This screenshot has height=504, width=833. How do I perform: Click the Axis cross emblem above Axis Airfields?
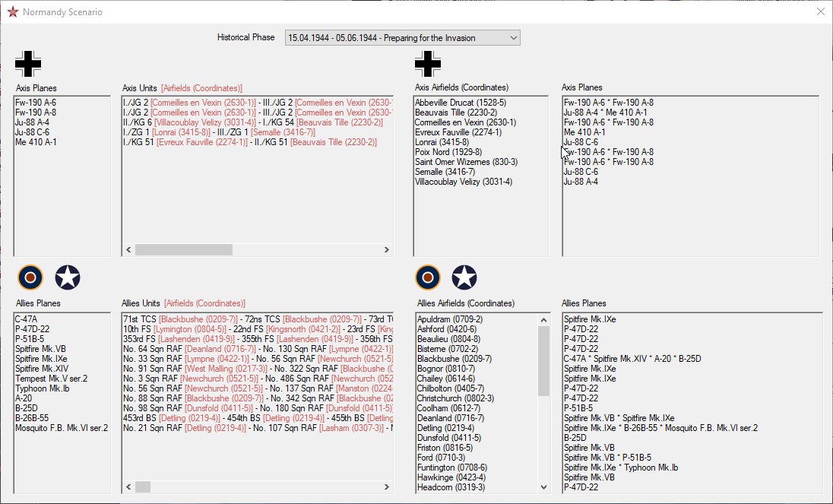click(x=428, y=64)
